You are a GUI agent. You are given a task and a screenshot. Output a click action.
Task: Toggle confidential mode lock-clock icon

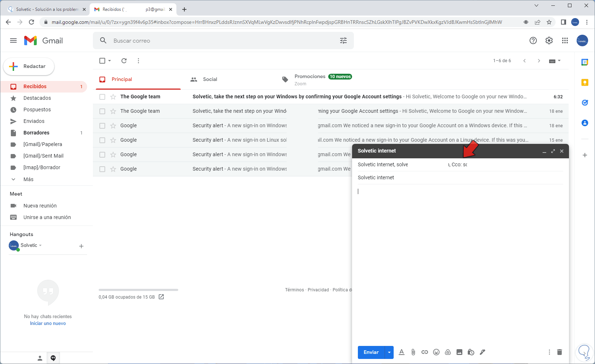[471, 352]
